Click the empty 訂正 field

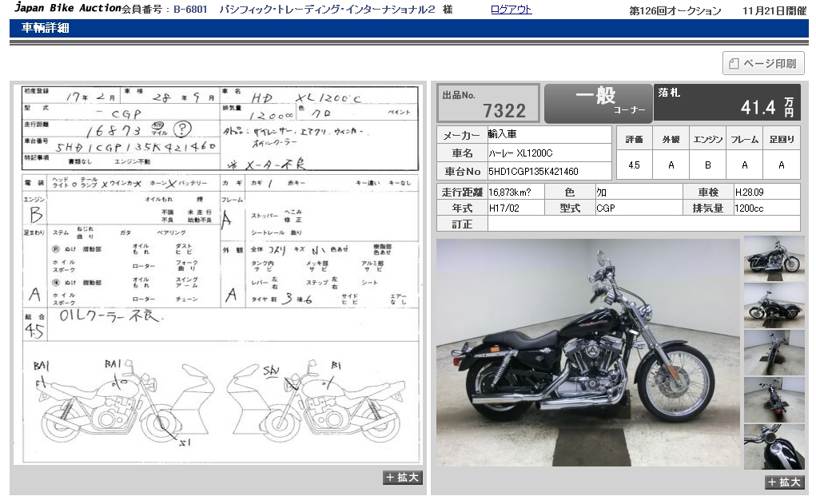pyautogui.click(x=643, y=224)
